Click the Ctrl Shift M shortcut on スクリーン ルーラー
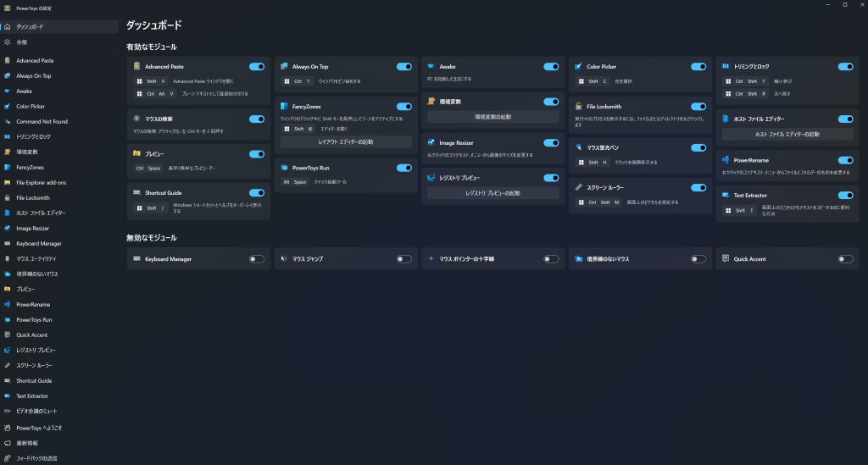 pyautogui.click(x=598, y=202)
